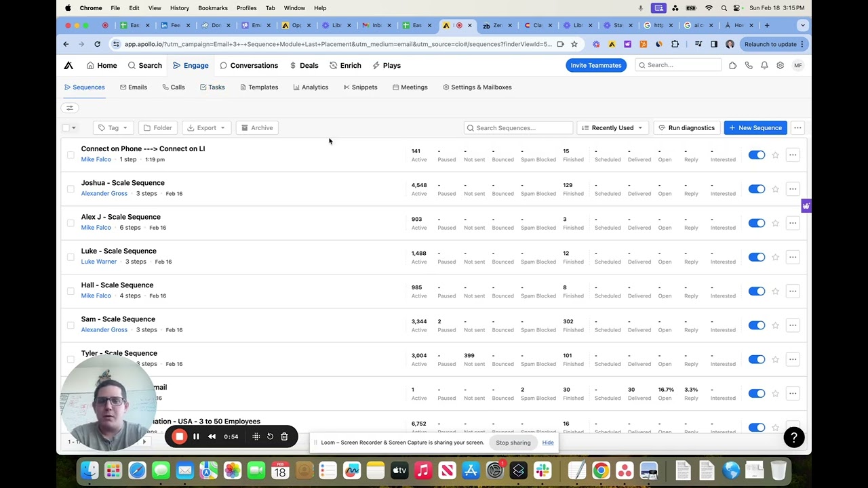Open the Chrome extensions puzzle icon
Image resolution: width=868 pixels, height=488 pixels.
click(x=675, y=44)
